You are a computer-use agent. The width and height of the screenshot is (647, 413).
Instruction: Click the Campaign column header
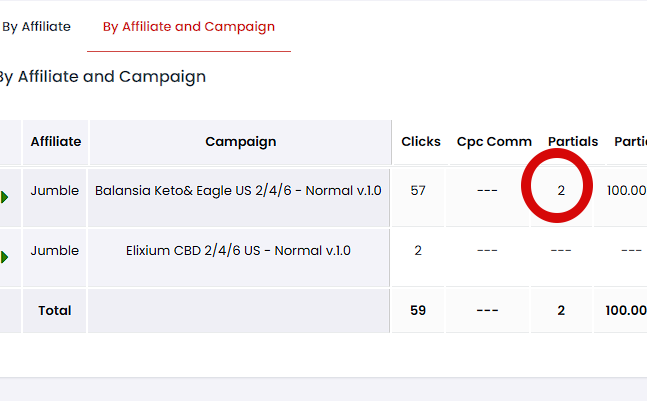[240, 142]
